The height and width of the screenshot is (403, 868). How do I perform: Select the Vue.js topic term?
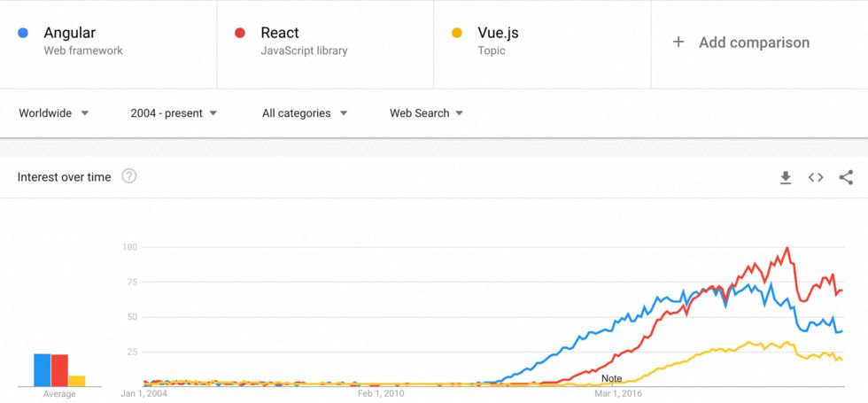[498, 34]
